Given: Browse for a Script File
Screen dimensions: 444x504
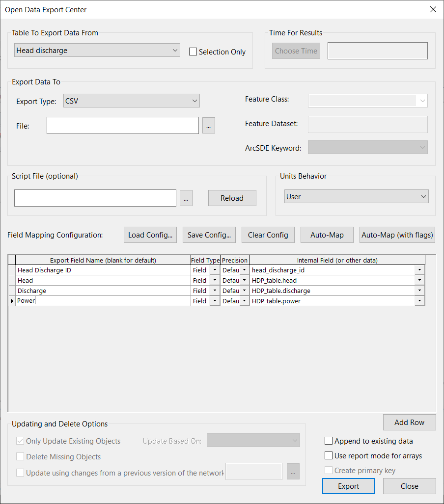Looking at the screenshot, I should [x=186, y=198].
